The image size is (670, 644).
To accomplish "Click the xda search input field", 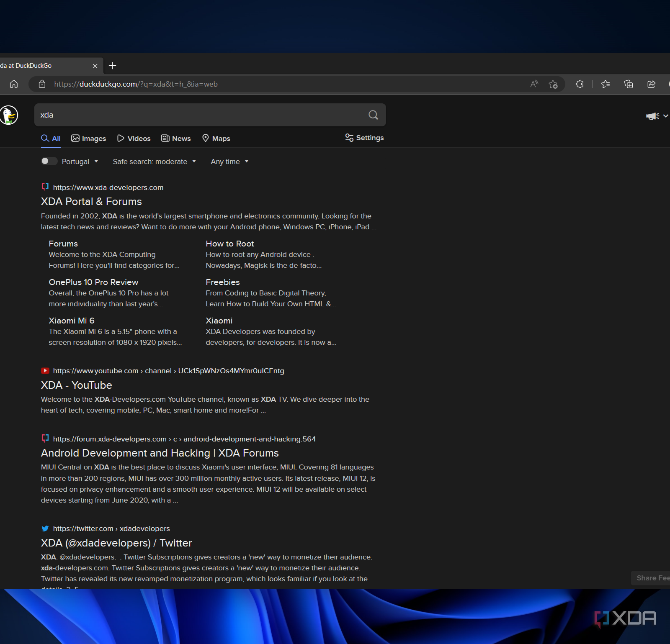I will coord(201,115).
